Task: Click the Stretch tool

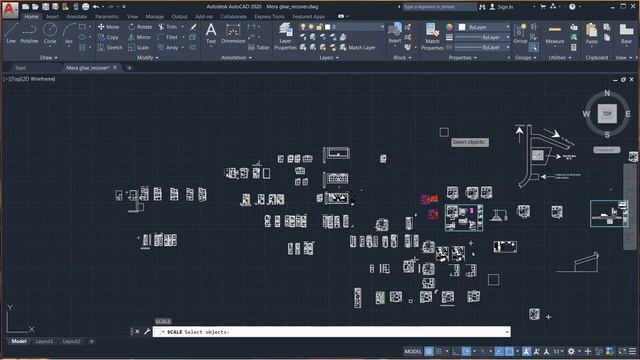Action: point(110,47)
